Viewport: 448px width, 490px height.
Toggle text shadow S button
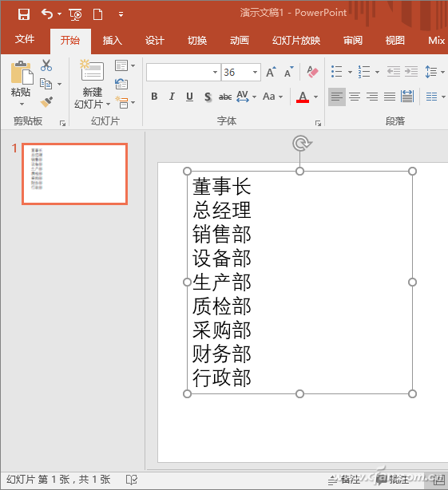pos(208,97)
